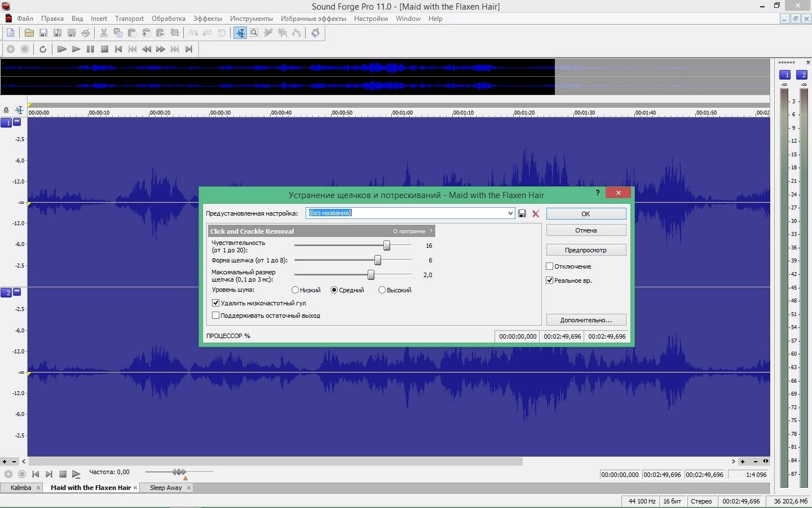Image resolution: width=812 pixels, height=508 pixels.
Task: Close the Maid with the Flaxen Hair tab
Action: point(135,488)
